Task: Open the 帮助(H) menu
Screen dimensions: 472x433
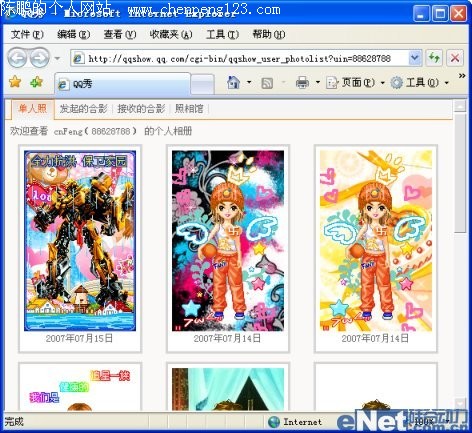Action: click(269, 34)
